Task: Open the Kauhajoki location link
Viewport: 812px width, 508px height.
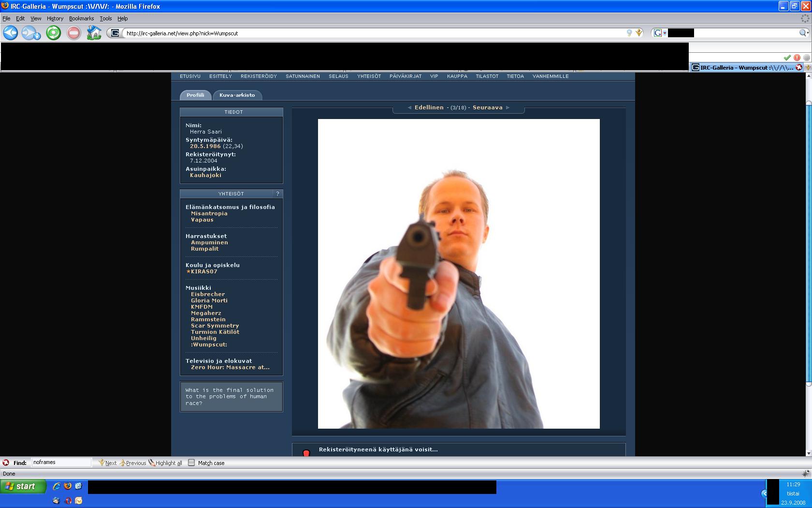Action: point(205,175)
